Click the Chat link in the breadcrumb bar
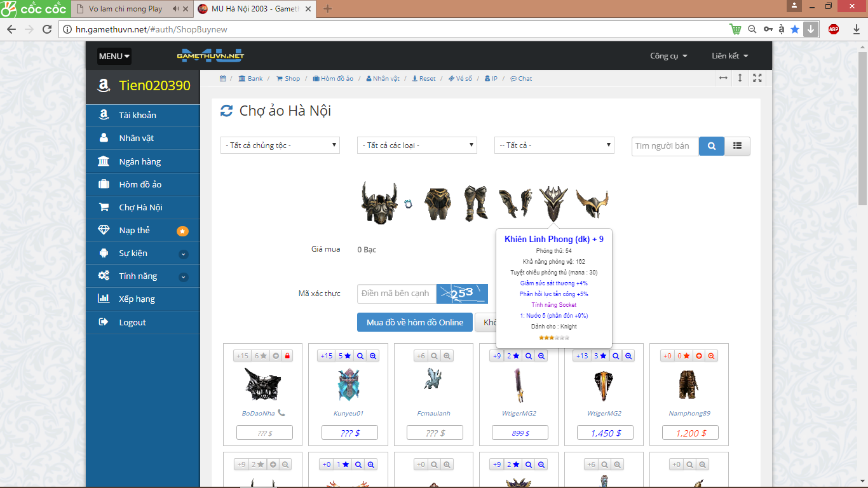Screen dimensions: 868x488 [521, 79]
